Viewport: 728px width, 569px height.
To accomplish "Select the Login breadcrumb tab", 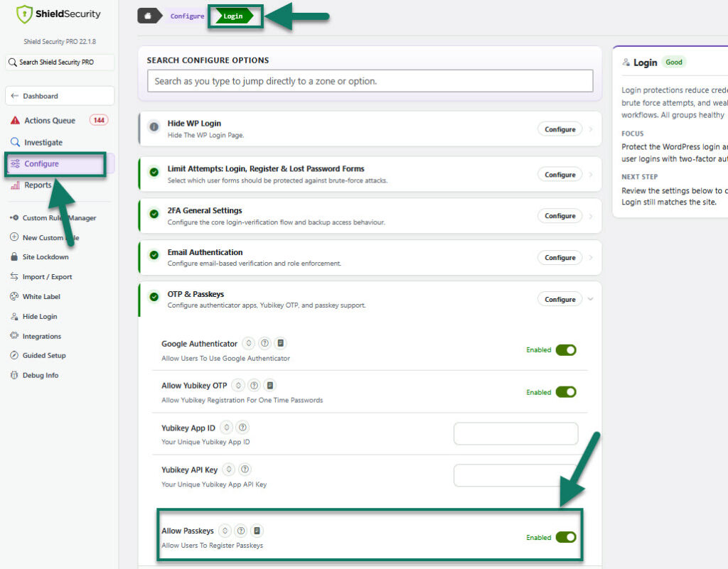I will (x=233, y=16).
